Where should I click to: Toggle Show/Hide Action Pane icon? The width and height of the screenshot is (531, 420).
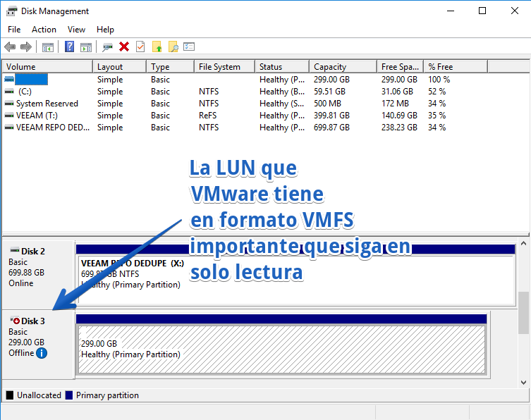86,47
